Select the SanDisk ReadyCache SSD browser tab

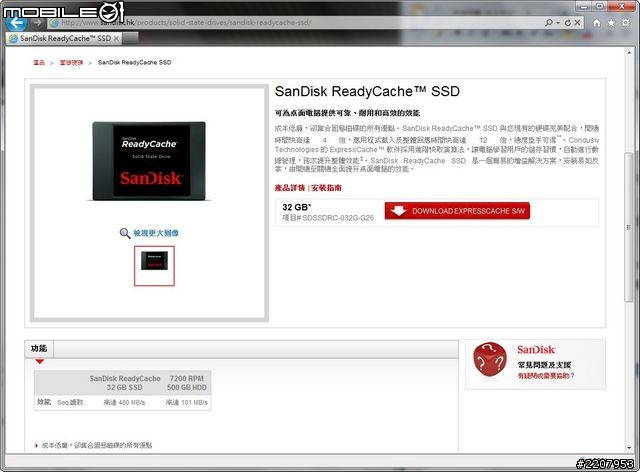(x=64, y=38)
